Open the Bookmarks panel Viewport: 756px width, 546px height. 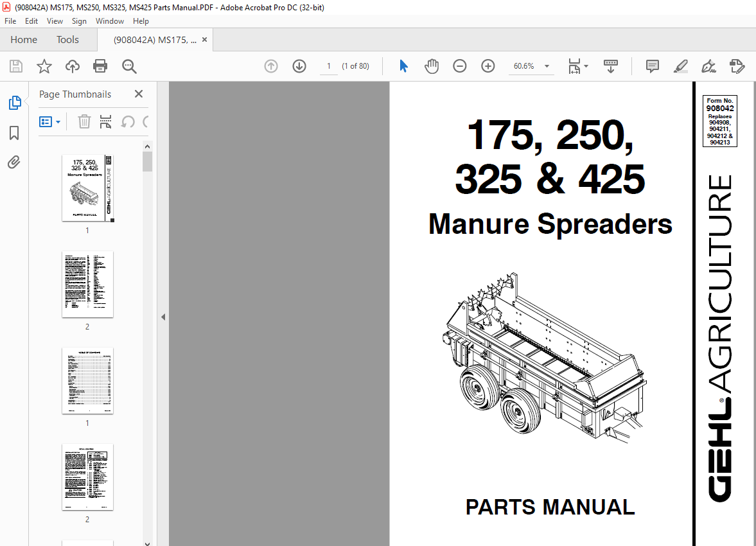coord(14,132)
